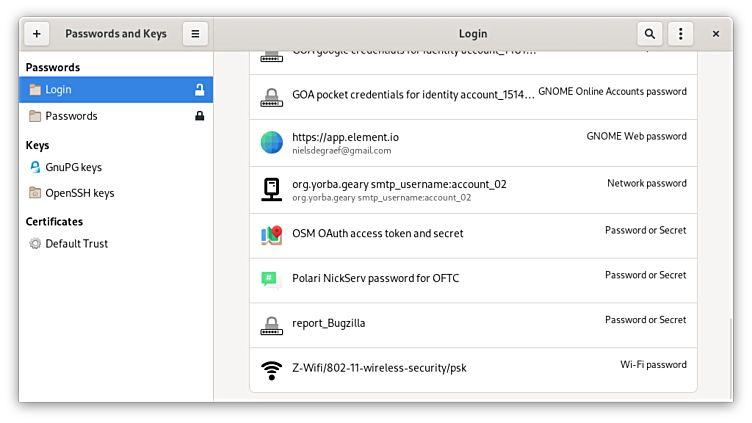The height and width of the screenshot is (423, 752).
Task: Click the Wi-Fi password label
Action: 653,365
